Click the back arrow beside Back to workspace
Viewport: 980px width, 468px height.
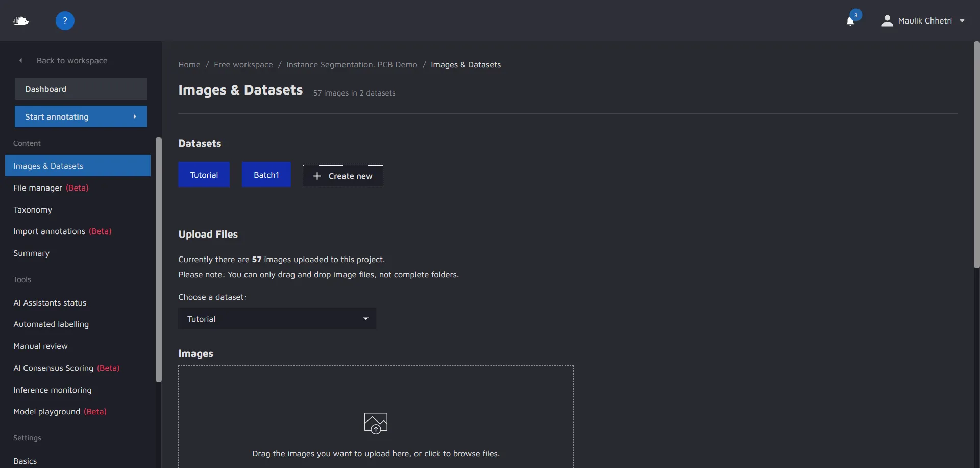point(21,60)
